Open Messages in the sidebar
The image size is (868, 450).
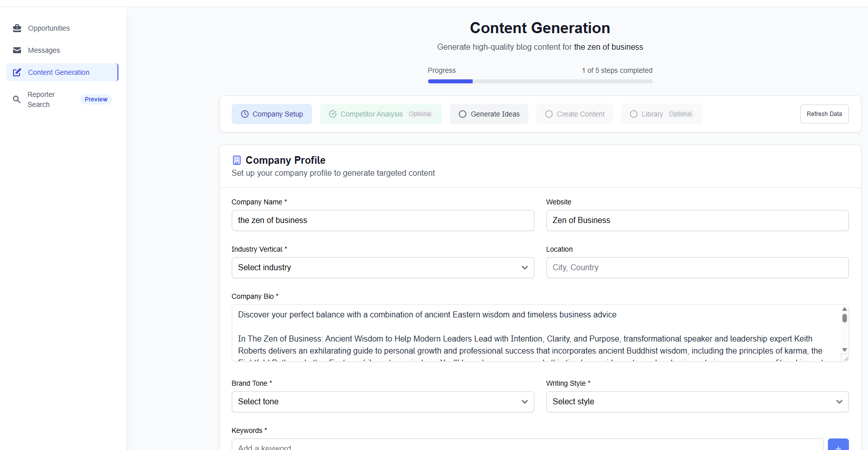coord(44,50)
